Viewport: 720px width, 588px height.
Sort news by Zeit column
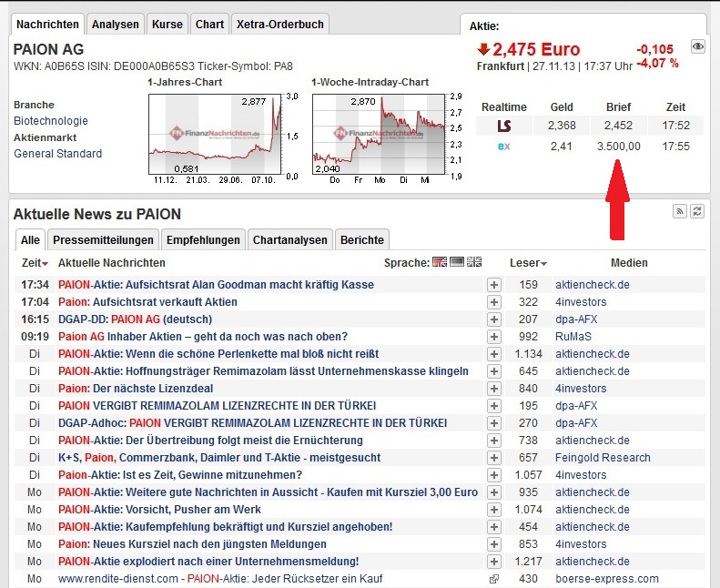[x=35, y=263]
